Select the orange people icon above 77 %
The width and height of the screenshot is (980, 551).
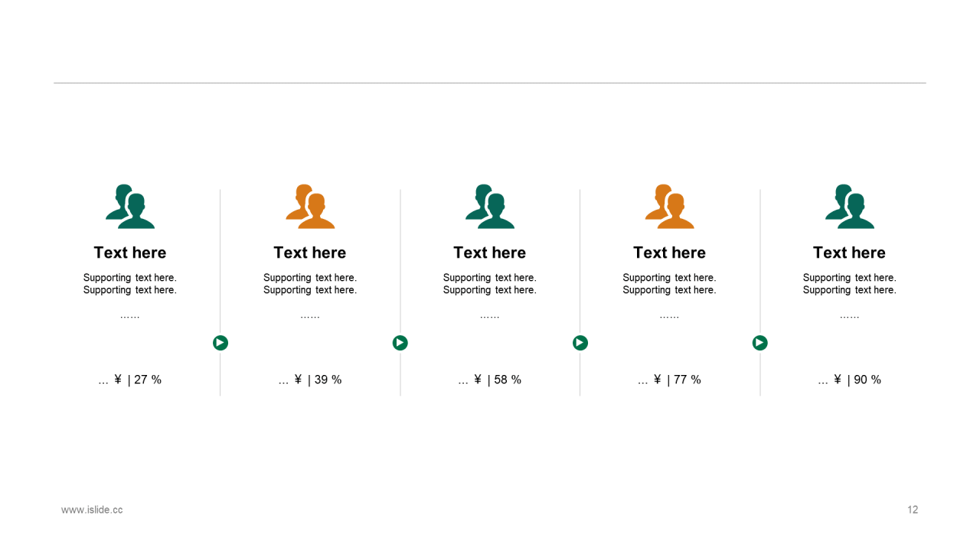[x=670, y=207]
